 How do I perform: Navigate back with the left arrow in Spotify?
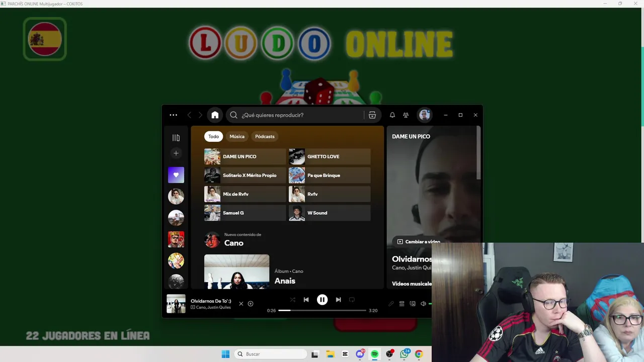click(189, 115)
